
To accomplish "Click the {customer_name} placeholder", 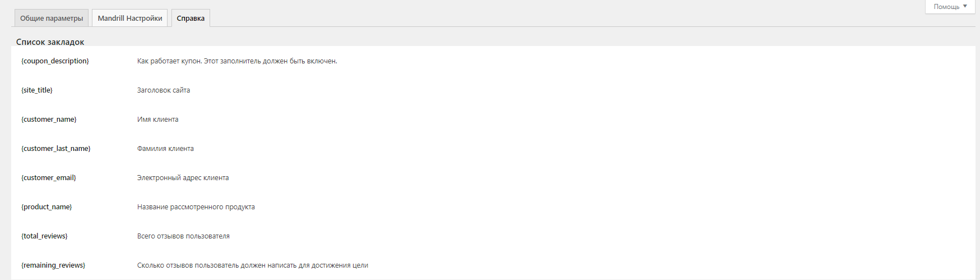I will tap(49, 120).
